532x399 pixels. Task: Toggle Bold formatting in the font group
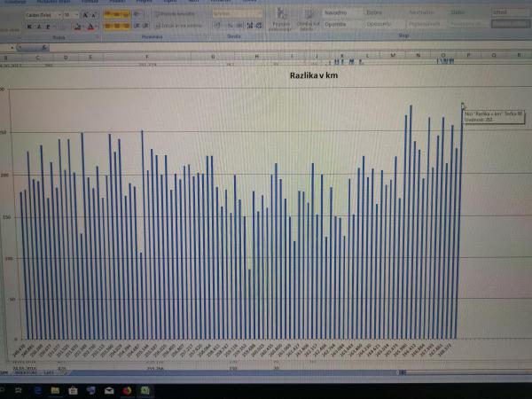(x=29, y=27)
